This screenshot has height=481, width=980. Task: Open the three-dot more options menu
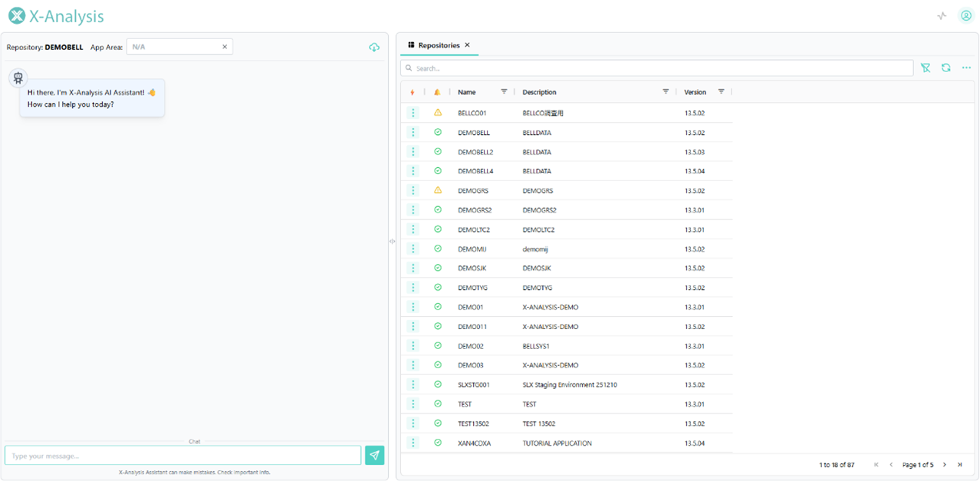coord(966,68)
